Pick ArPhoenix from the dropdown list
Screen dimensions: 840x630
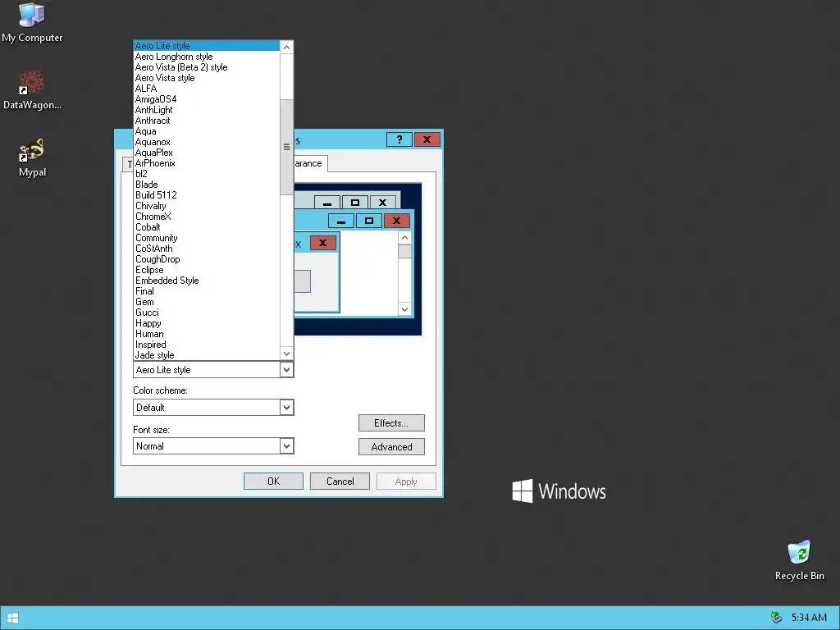click(x=206, y=164)
